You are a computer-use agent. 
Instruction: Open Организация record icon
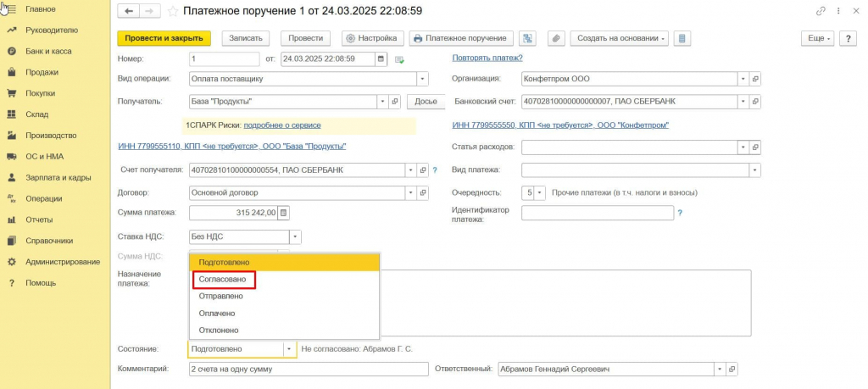[x=755, y=79]
